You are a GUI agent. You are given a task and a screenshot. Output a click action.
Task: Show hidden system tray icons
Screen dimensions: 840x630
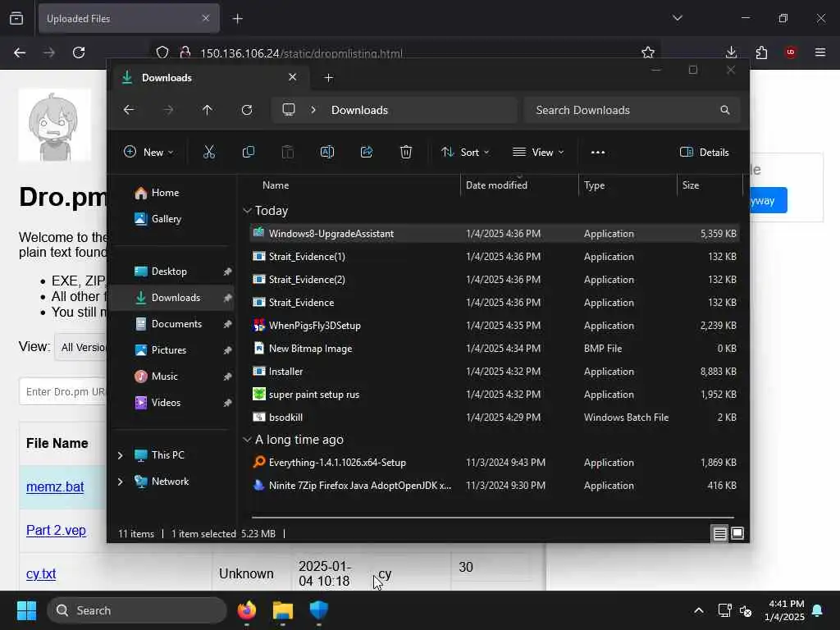pyautogui.click(x=699, y=610)
